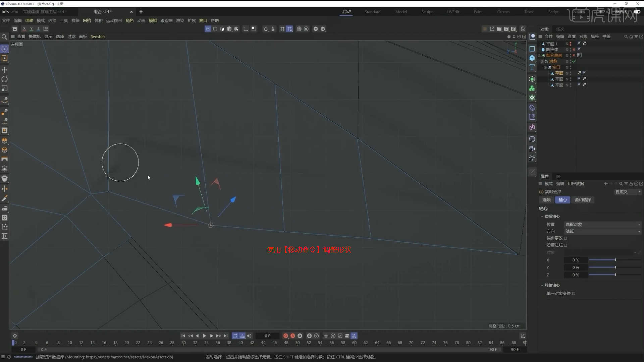The height and width of the screenshot is (362, 644).
Task: Toggle visibility dots of 细分曲面 object
Action: point(571,56)
